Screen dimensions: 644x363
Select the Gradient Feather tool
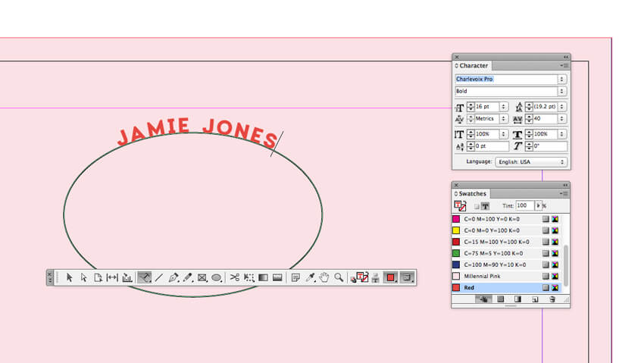[277, 277]
